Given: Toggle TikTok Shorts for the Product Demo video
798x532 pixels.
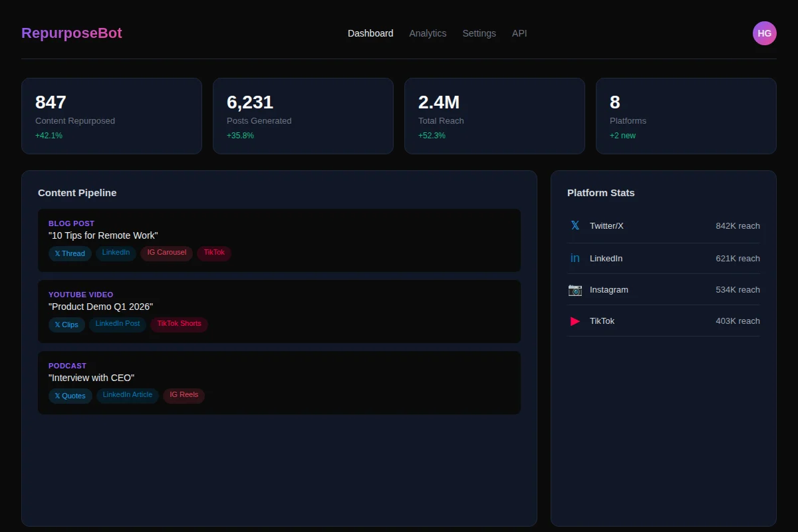Looking at the screenshot, I should (179, 324).
